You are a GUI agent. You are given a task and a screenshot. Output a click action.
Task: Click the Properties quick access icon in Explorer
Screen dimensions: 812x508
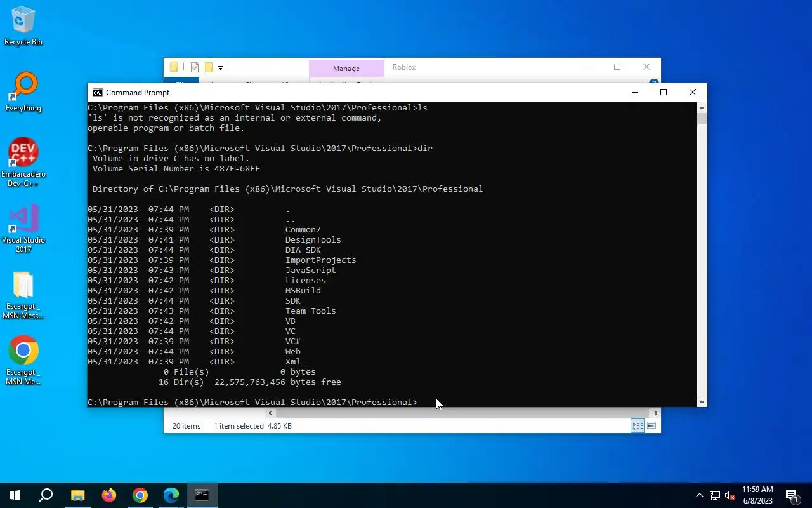click(x=195, y=67)
